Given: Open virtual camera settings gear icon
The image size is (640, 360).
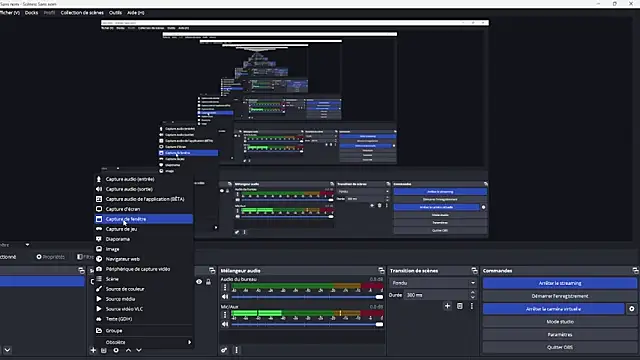Looking at the screenshot, I should click(x=631, y=309).
